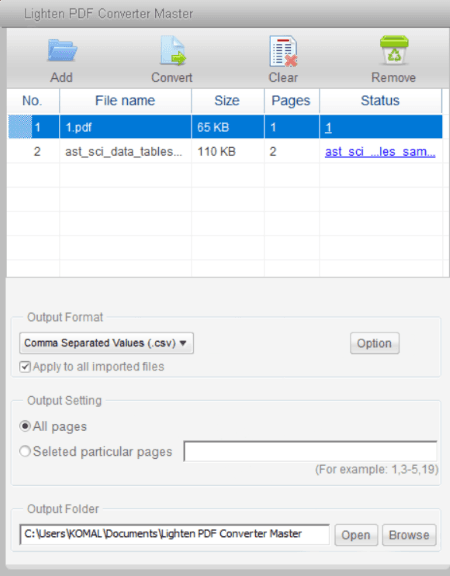The height and width of the screenshot is (576, 450).
Task: Click the output folder path field
Action: click(x=174, y=534)
